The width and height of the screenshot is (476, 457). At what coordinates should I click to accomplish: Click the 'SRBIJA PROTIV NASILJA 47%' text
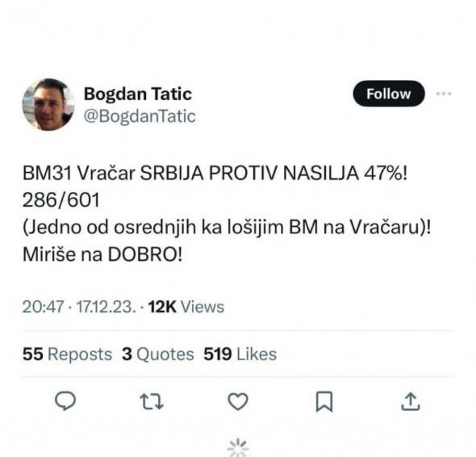pyautogui.click(x=273, y=173)
